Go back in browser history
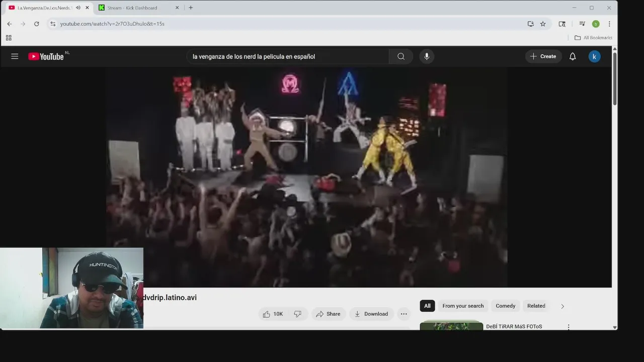This screenshot has width=644, height=362. tap(9, 24)
